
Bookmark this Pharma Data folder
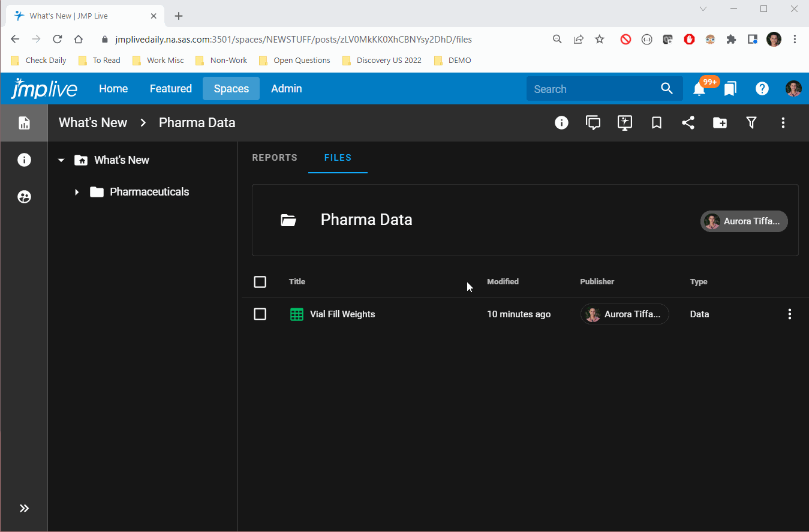[657, 123]
